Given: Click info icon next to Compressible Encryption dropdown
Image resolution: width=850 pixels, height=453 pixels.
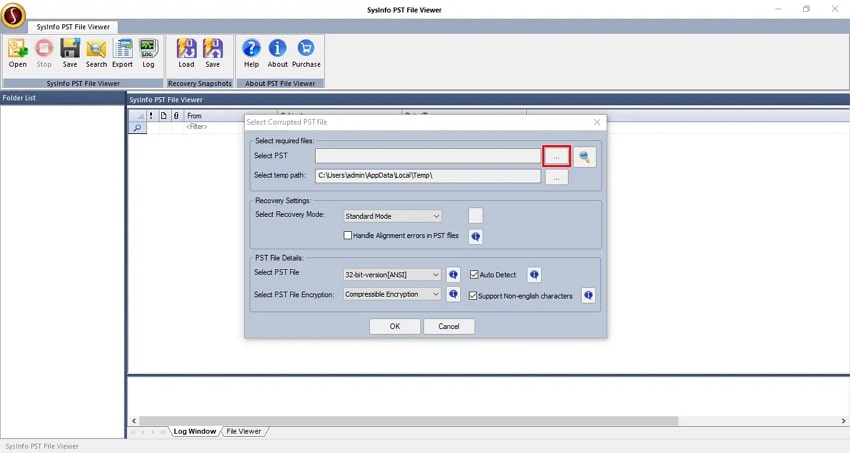Looking at the screenshot, I should (x=453, y=294).
